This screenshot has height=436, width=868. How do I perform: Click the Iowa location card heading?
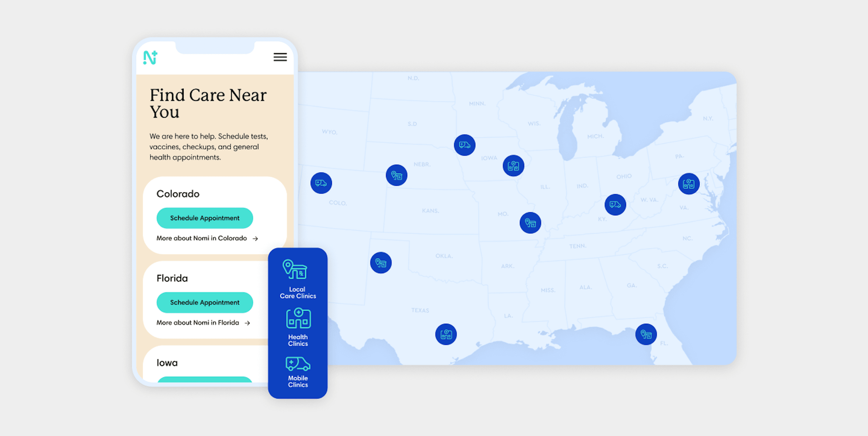[167, 363]
